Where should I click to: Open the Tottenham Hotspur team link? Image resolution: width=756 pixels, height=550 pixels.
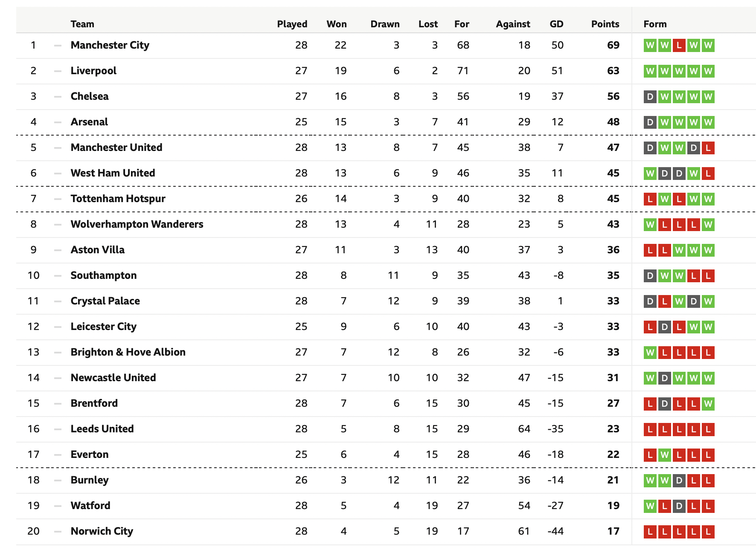[x=118, y=199]
